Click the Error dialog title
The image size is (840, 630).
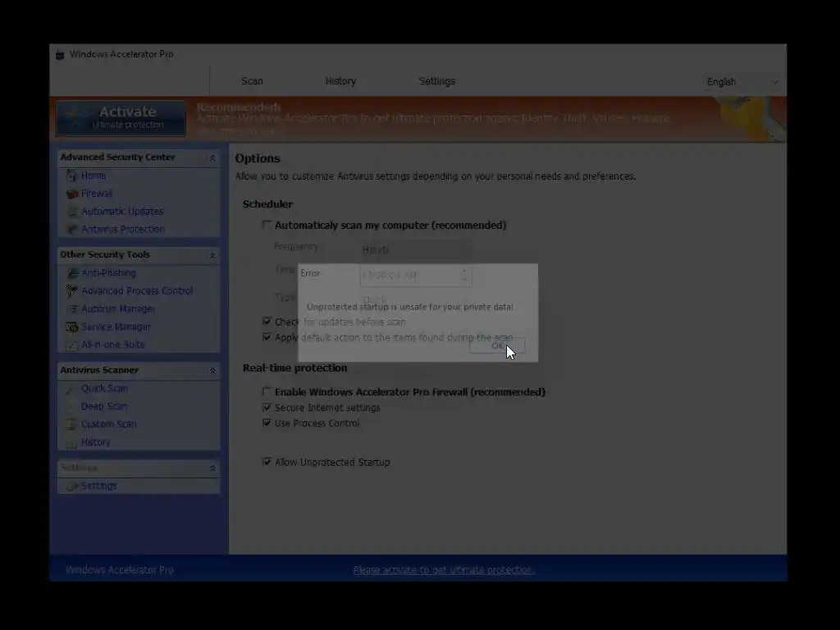click(310, 273)
